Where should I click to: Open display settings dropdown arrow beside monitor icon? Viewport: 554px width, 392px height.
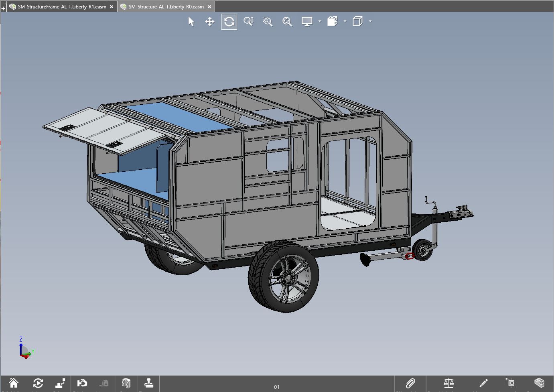320,21
